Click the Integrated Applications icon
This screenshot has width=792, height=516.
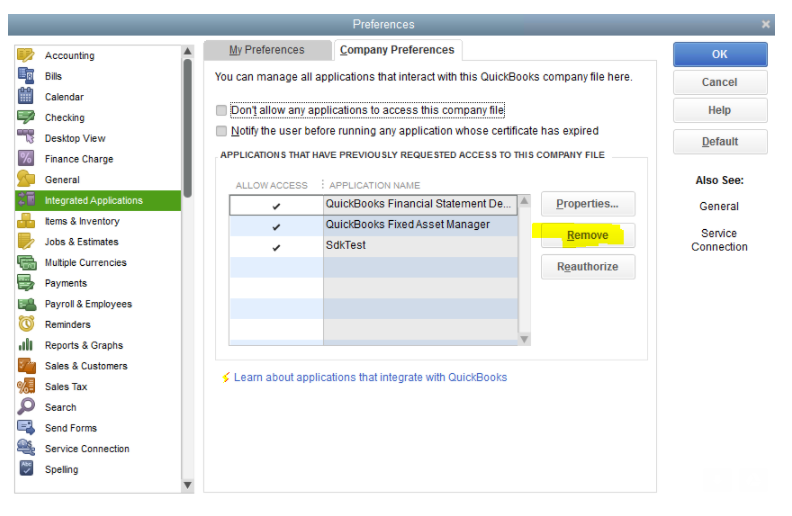click(x=26, y=199)
